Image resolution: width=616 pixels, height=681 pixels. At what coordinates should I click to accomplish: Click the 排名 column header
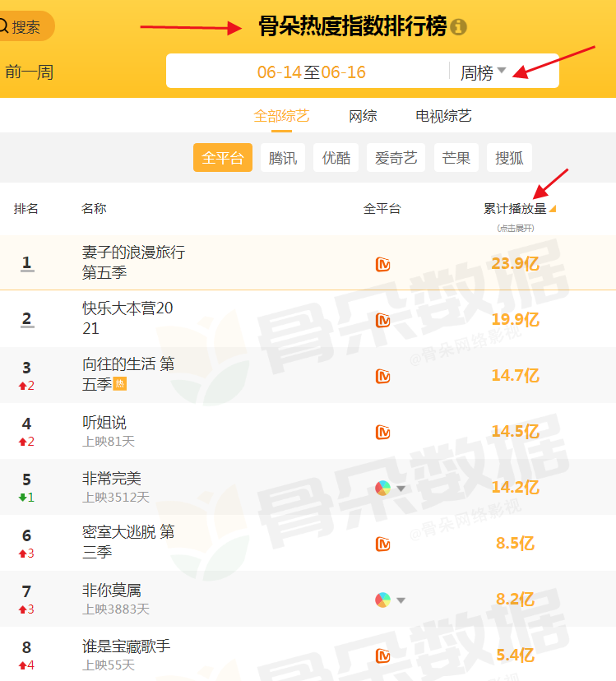tap(26, 208)
